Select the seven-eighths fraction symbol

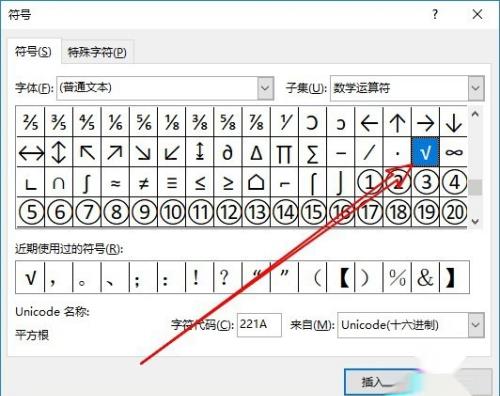(257, 122)
